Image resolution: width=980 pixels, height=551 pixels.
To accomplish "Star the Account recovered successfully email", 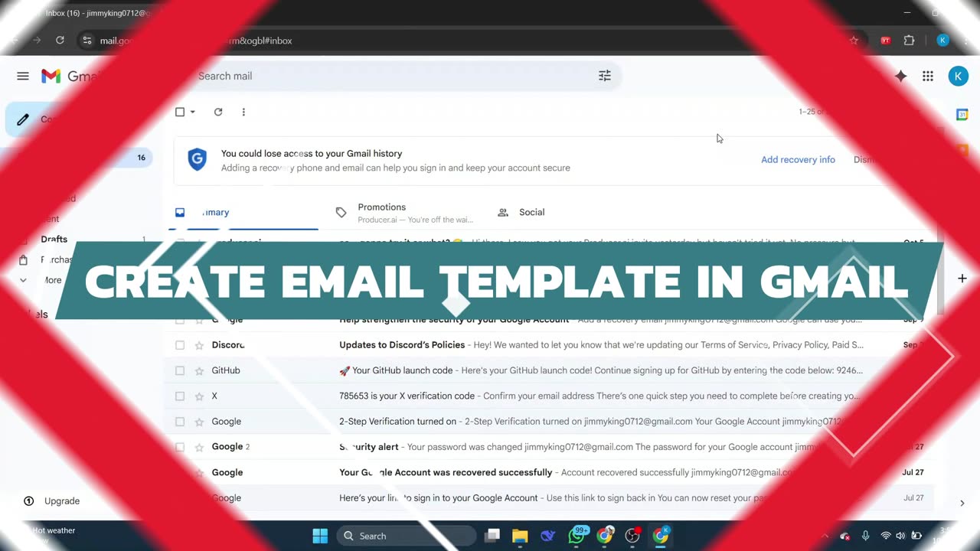I will [199, 473].
